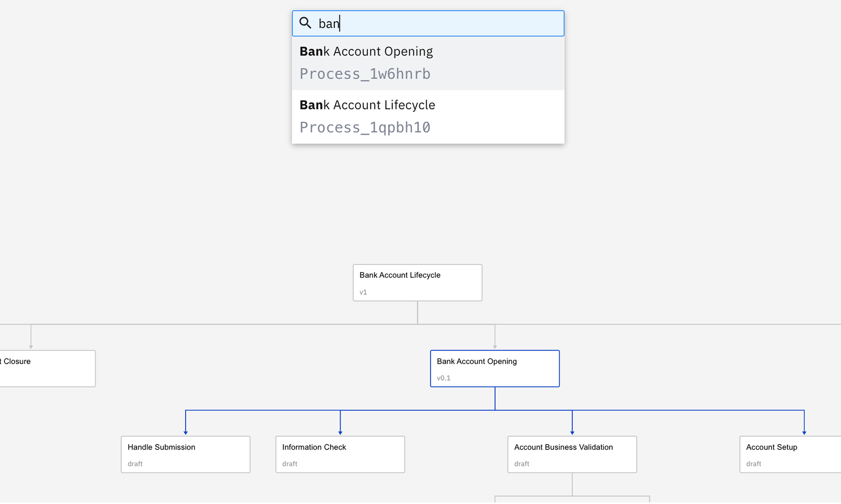Click the magnifying glass search icon
Viewport: 841px width, 504px height.
[x=305, y=23]
